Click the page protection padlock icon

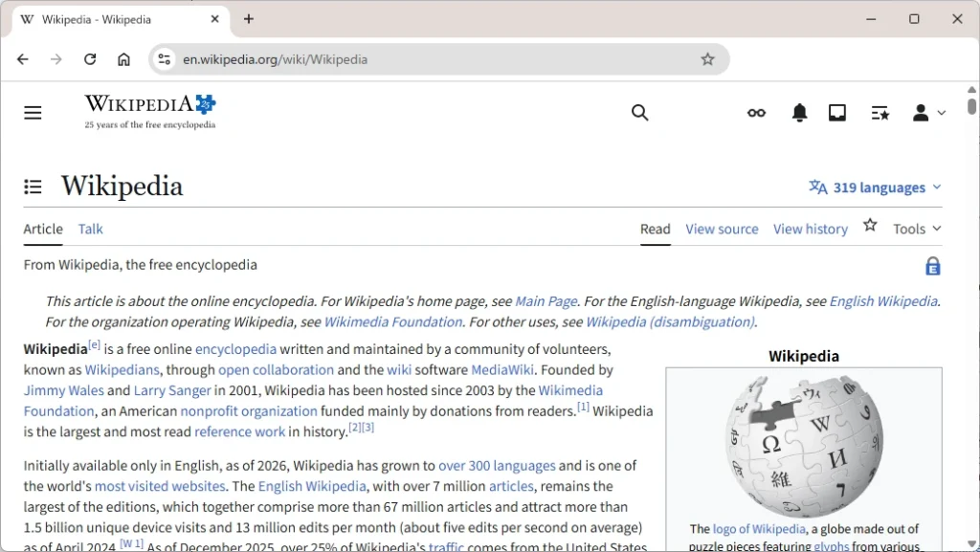[932, 266]
